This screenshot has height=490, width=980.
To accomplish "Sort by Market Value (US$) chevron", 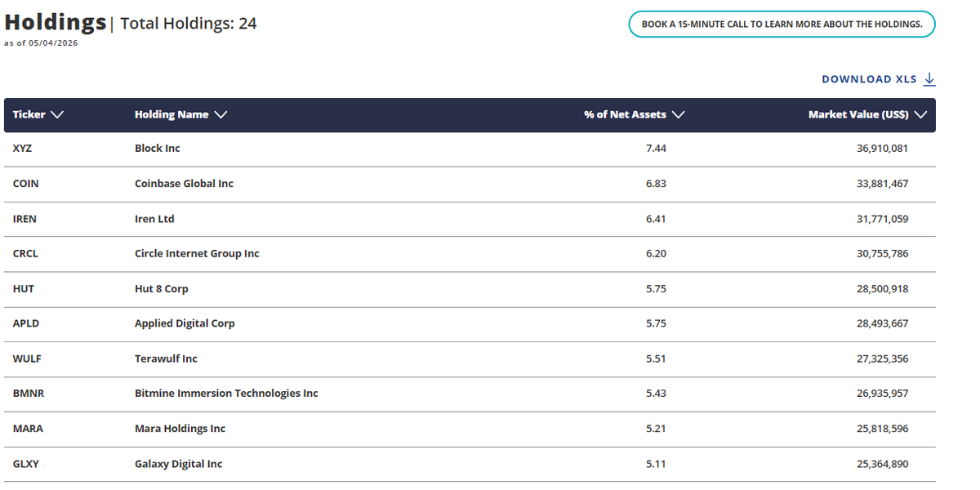I will 921,115.
